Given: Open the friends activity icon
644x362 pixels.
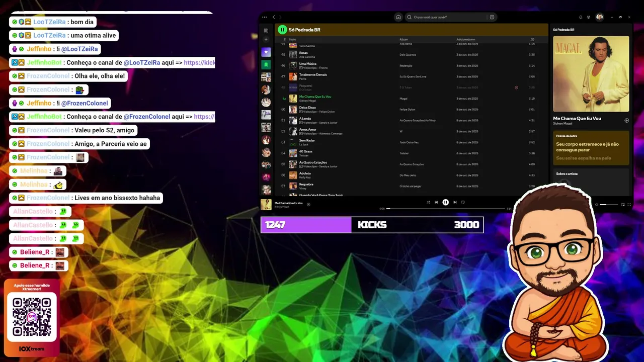Looking at the screenshot, I should coord(589,17).
